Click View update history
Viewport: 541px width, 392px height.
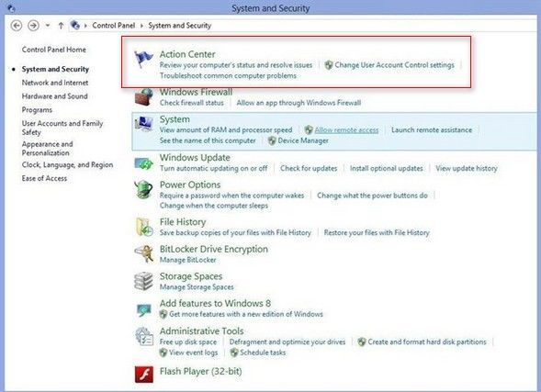[467, 168]
